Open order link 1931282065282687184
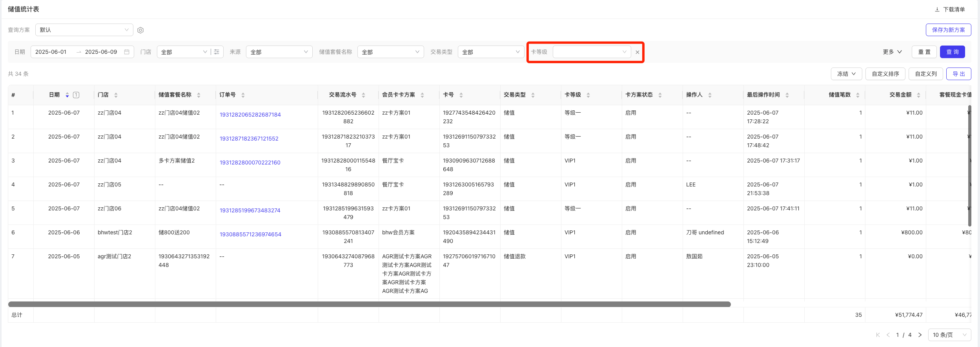The height and width of the screenshot is (347, 980). click(x=250, y=115)
